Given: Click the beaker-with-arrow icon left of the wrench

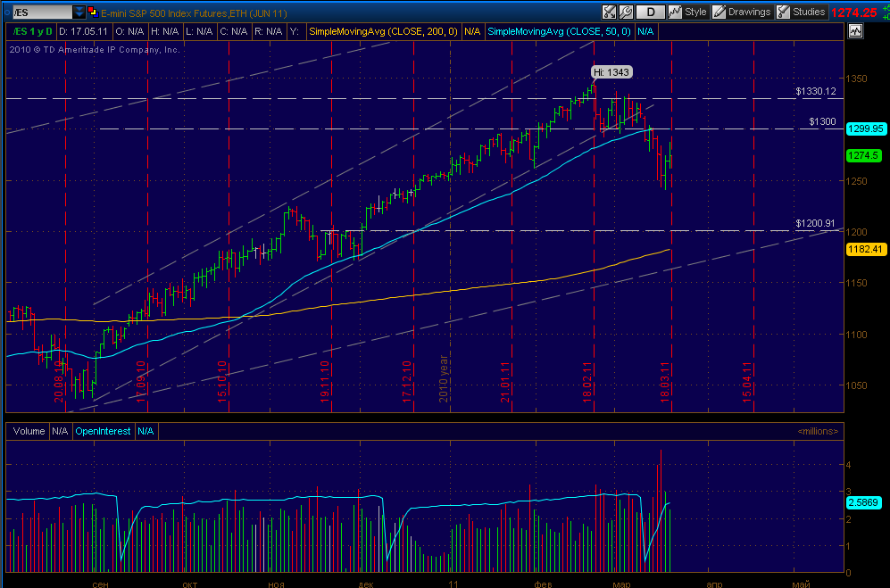Looking at the screenshot, I should [x=609, y=12].
